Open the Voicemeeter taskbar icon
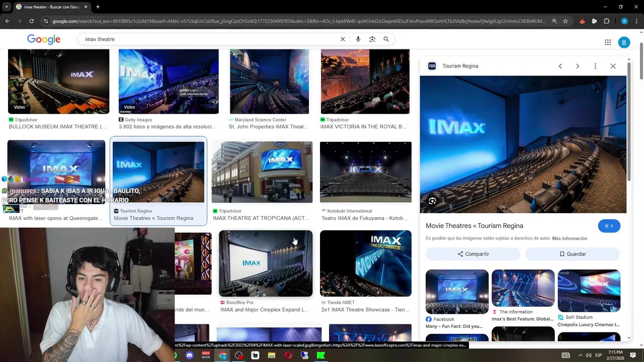 coord(206,355)
